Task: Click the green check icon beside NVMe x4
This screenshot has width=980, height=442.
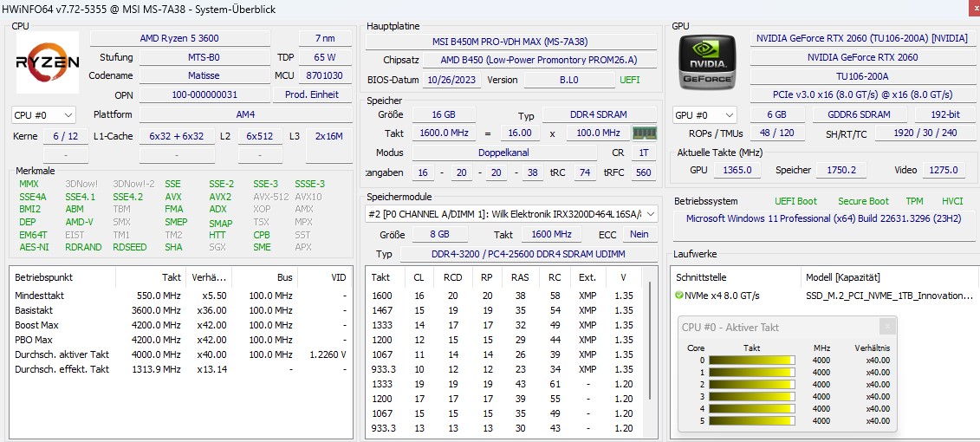Action: [679, 295]
